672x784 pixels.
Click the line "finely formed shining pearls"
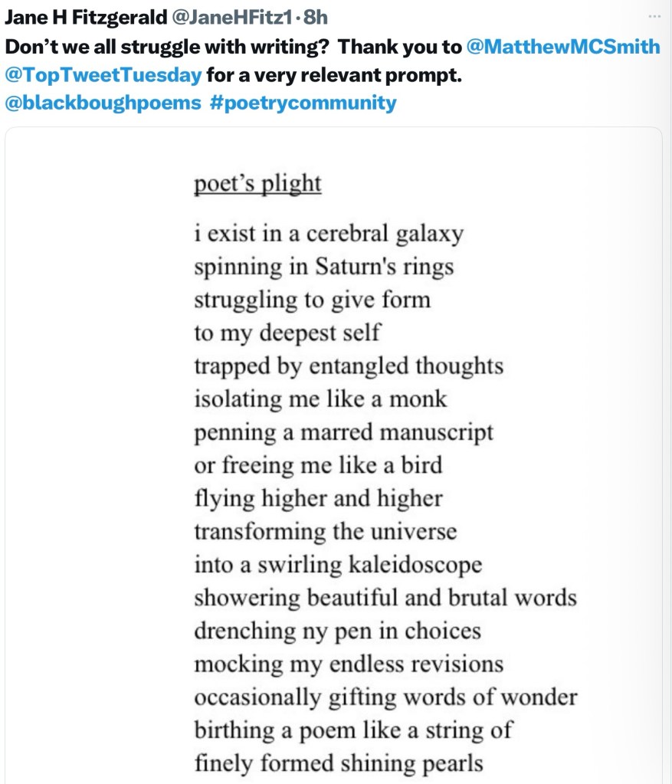[338, 763]
